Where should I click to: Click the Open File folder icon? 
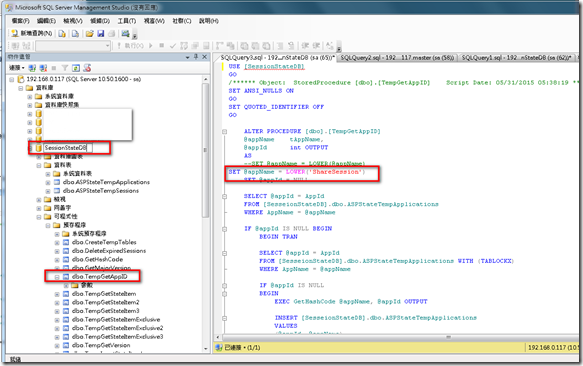point(89,34)
